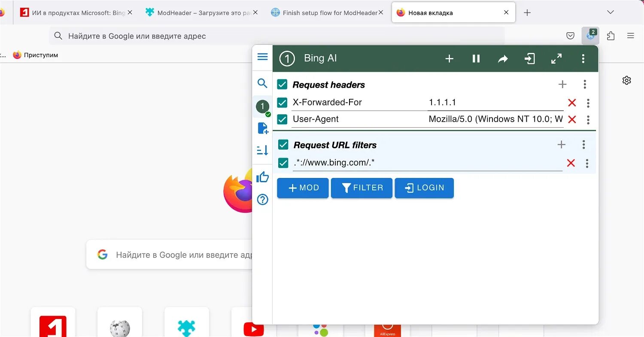
Task: Toggle the Request URL filters checkbox
Action: pyautogui.click(x=283, y=144)
